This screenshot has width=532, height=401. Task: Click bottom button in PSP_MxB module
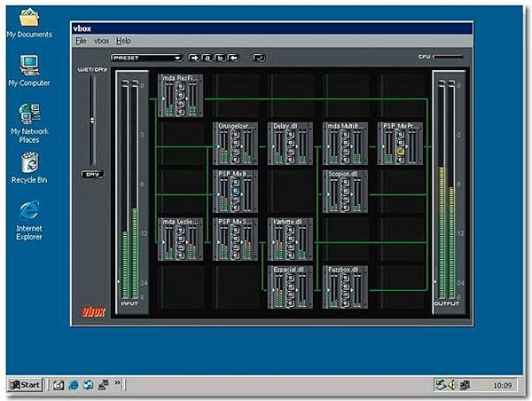(236, 207)
